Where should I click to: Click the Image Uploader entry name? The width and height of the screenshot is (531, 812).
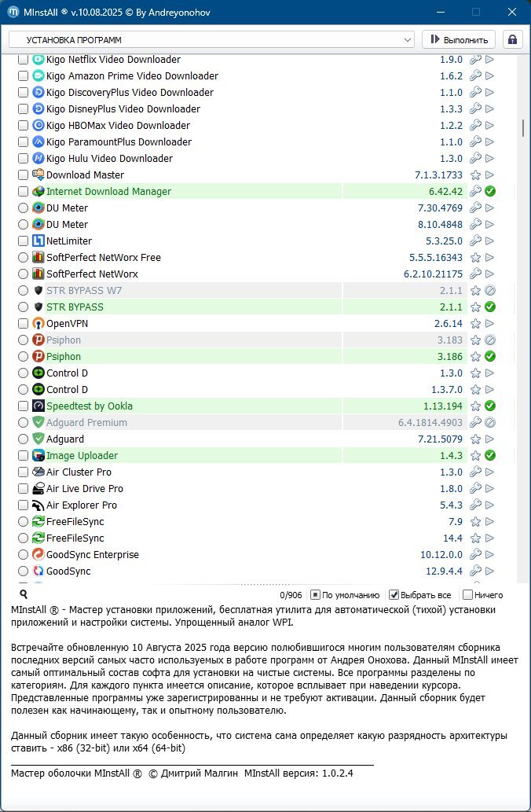click(82, 456)
